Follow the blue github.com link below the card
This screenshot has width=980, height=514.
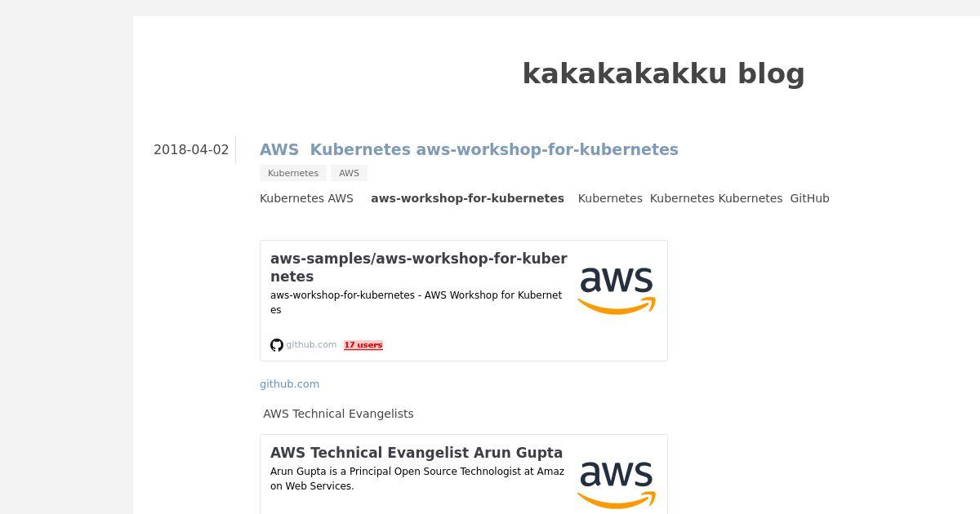pyautogui.click(x=290, y=384)
